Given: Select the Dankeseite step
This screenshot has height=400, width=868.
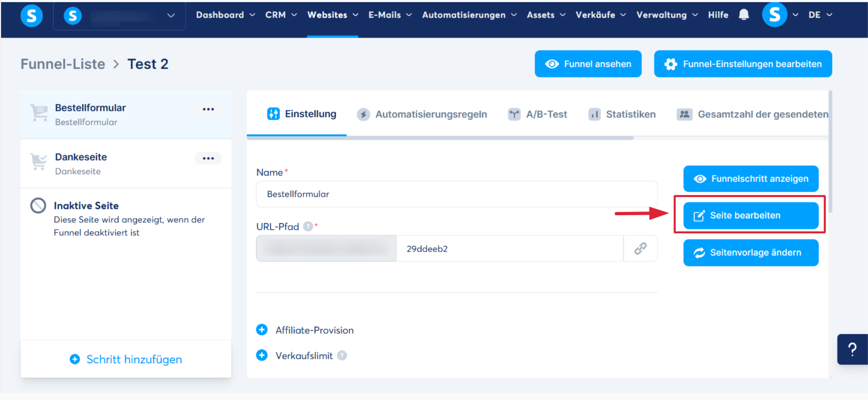Looking at the screenshot, I should [126, 163].
